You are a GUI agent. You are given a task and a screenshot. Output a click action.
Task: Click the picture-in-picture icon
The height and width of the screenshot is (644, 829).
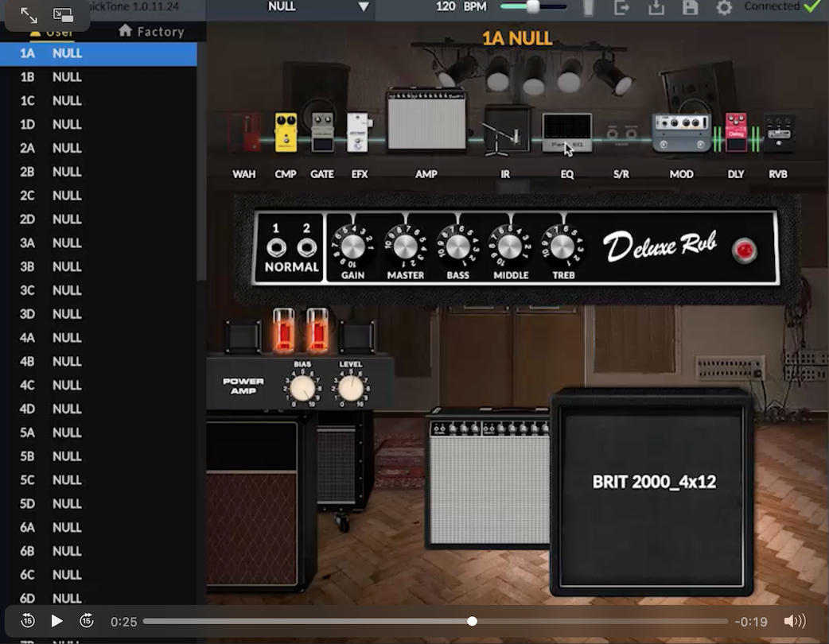[63, 15]
